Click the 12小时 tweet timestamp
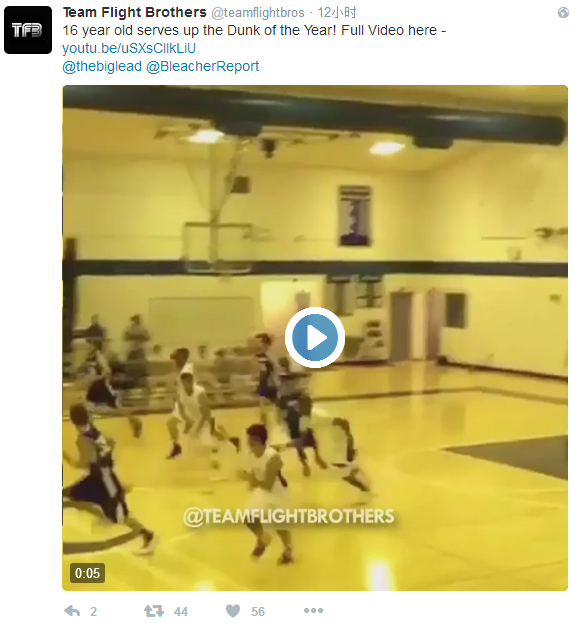The width and height of the screenshot is (575, 623). (x=337, y=13)
